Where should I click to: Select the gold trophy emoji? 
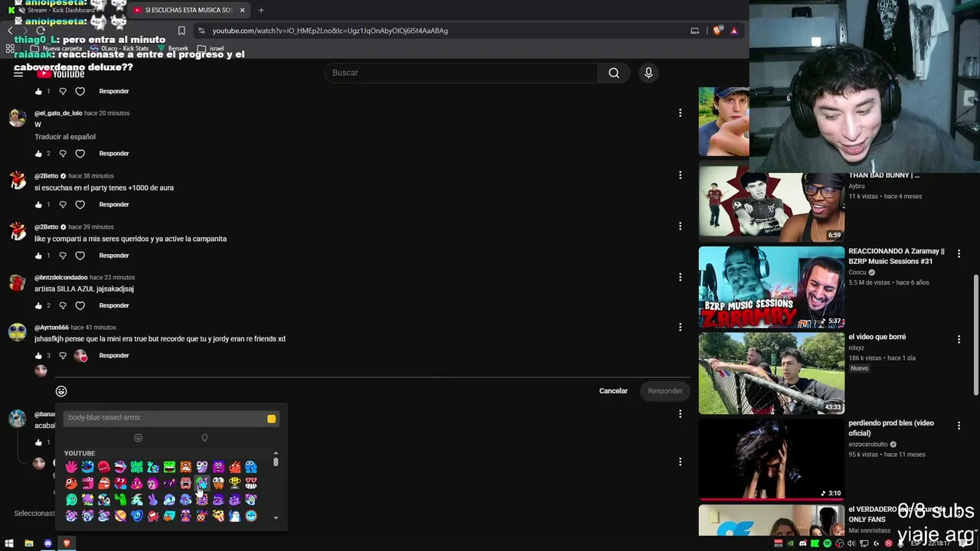234,483
